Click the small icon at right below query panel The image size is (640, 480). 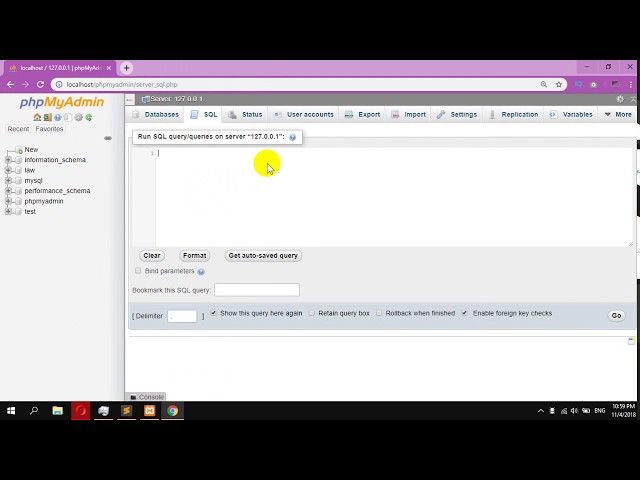631,341
